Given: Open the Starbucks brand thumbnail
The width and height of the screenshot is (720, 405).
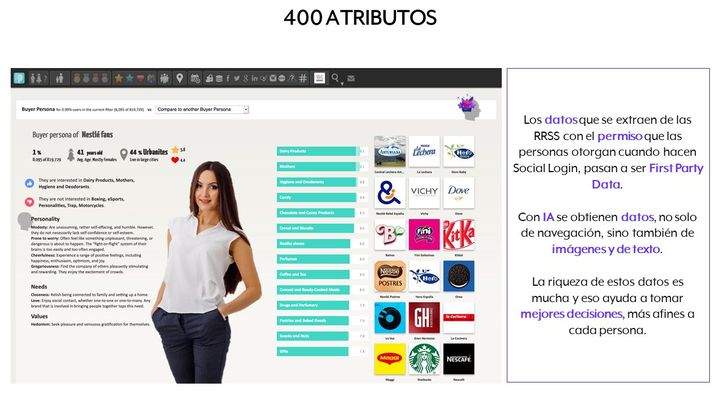Looking at the screenshot, I should 424,359.
